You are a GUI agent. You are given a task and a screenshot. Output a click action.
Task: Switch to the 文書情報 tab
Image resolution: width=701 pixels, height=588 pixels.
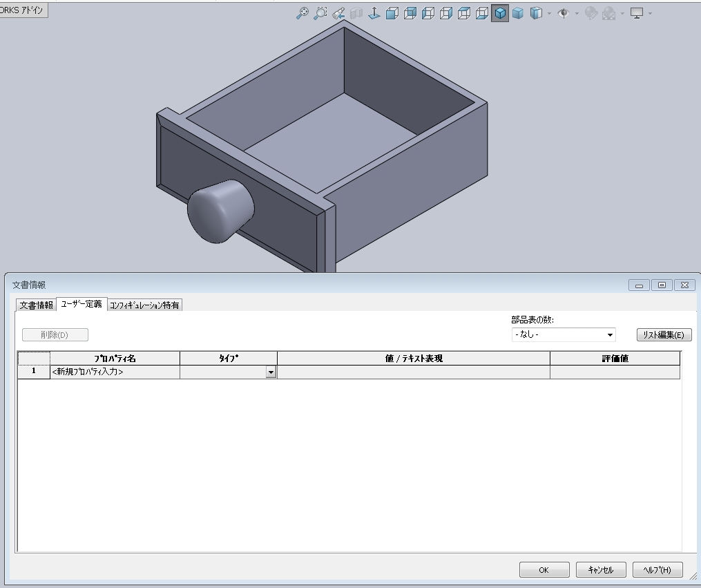(x=36, y=305)
